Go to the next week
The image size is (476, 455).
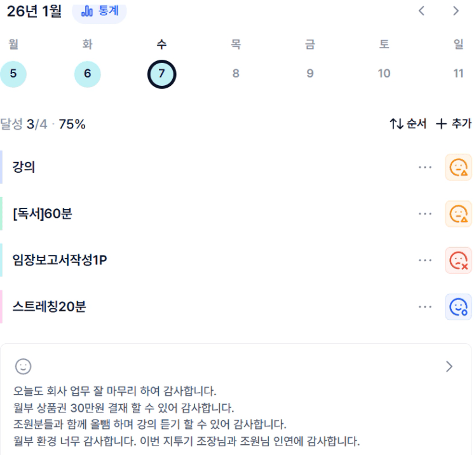point(456,11)
